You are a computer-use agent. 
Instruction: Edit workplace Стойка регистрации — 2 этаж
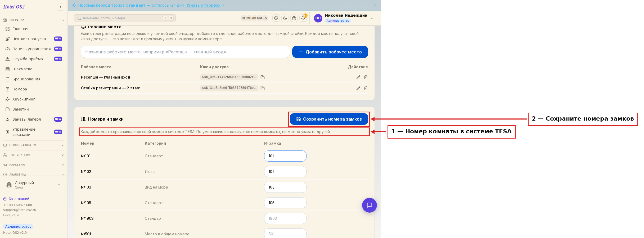358,88
